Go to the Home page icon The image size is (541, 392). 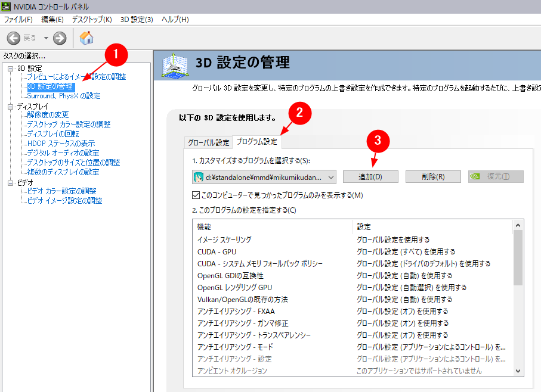(x=86, y=38)
